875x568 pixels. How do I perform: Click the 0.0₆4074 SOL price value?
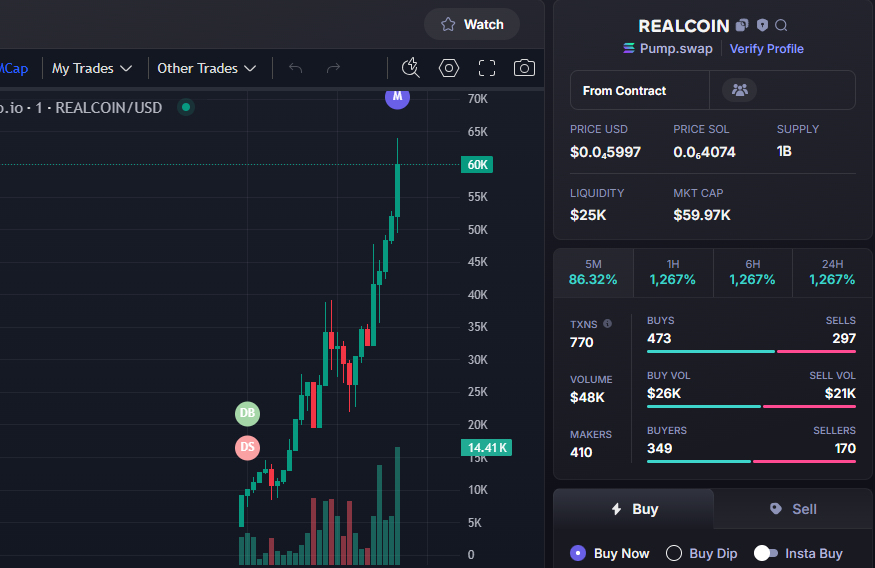(704, 152)
